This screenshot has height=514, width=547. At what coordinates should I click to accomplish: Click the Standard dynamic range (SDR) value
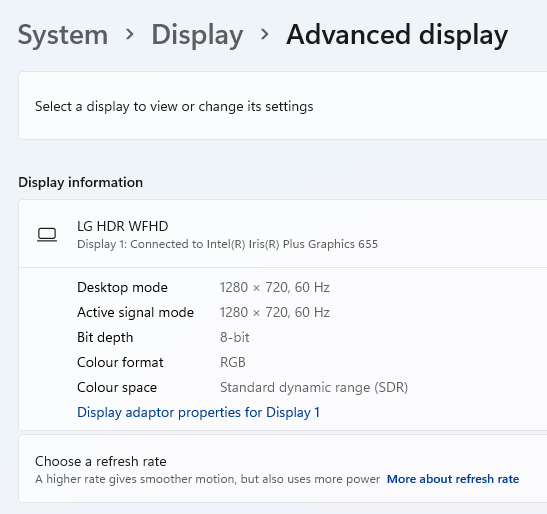click(314, 387)
